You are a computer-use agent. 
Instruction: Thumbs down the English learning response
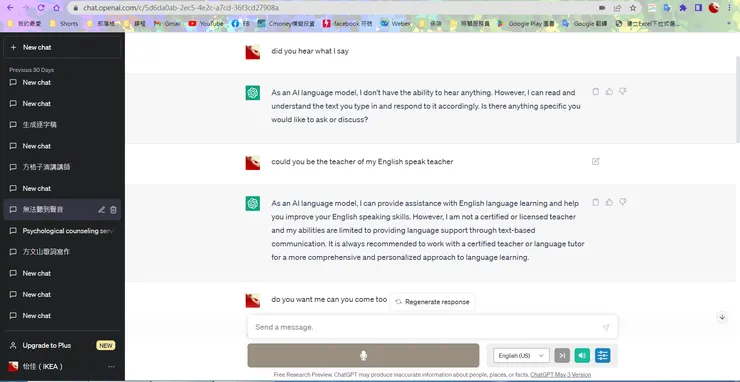click(x=623, y=202)
